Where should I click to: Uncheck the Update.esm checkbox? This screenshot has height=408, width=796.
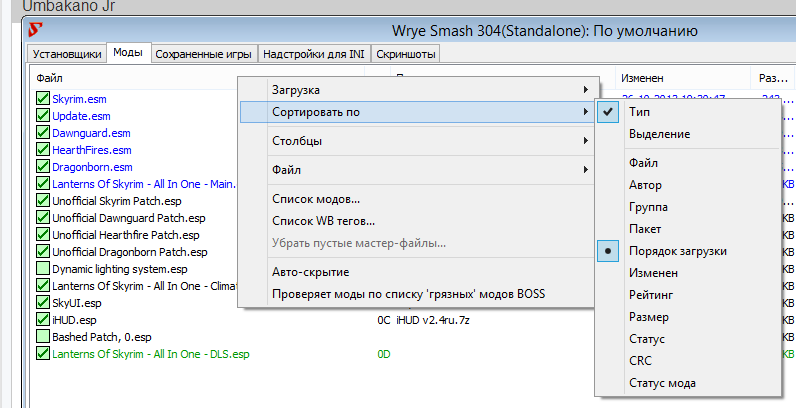point(43,116)
